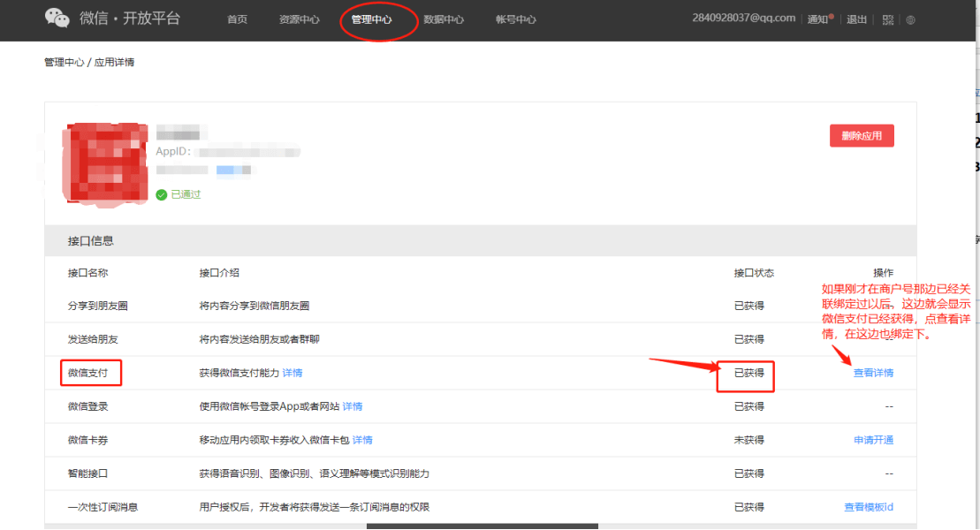
Task: Select the 分享到朋友圈 row name
Action: pyautogui.click(x=97, y=306)
